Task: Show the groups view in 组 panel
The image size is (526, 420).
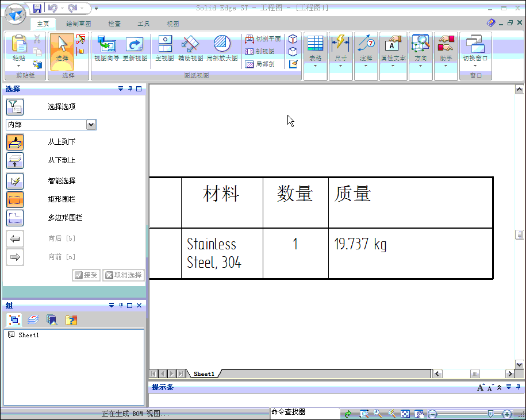Action: click(14, 320)
